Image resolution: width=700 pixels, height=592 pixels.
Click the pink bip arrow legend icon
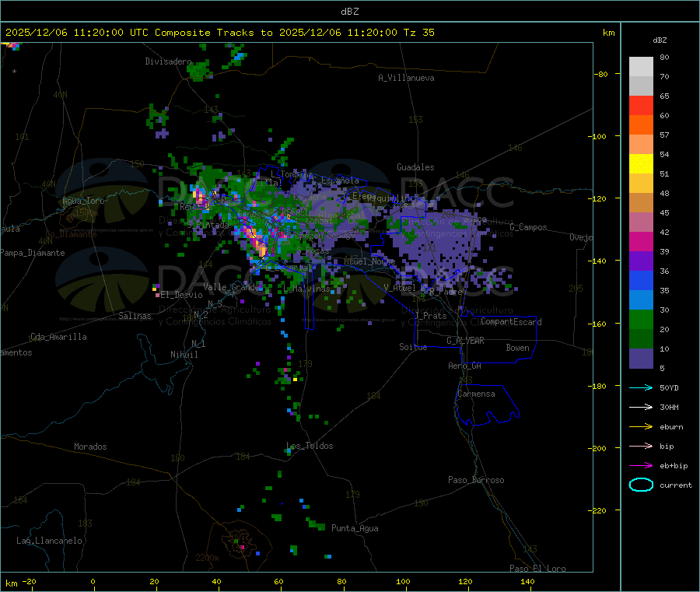click(641, 446)
